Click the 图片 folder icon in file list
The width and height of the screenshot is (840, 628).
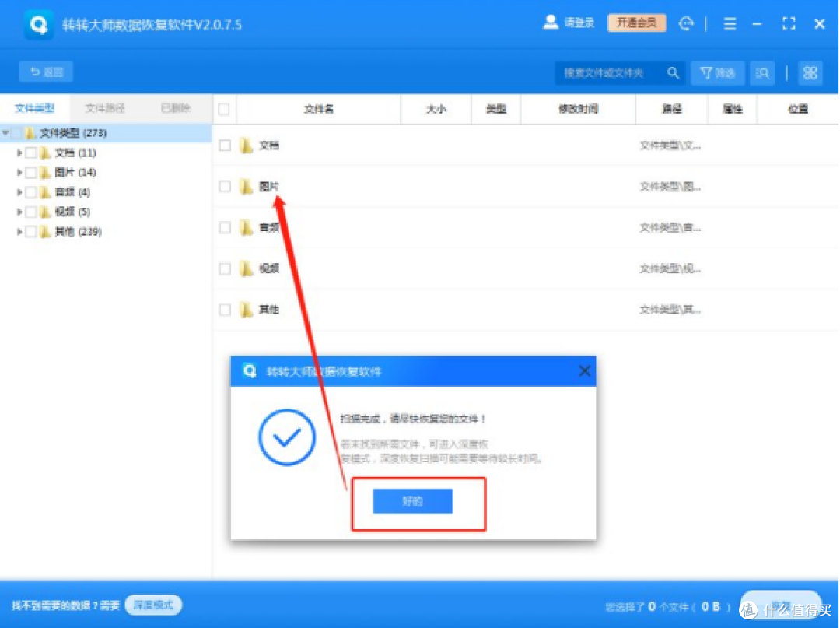click(x=246, y=187)
